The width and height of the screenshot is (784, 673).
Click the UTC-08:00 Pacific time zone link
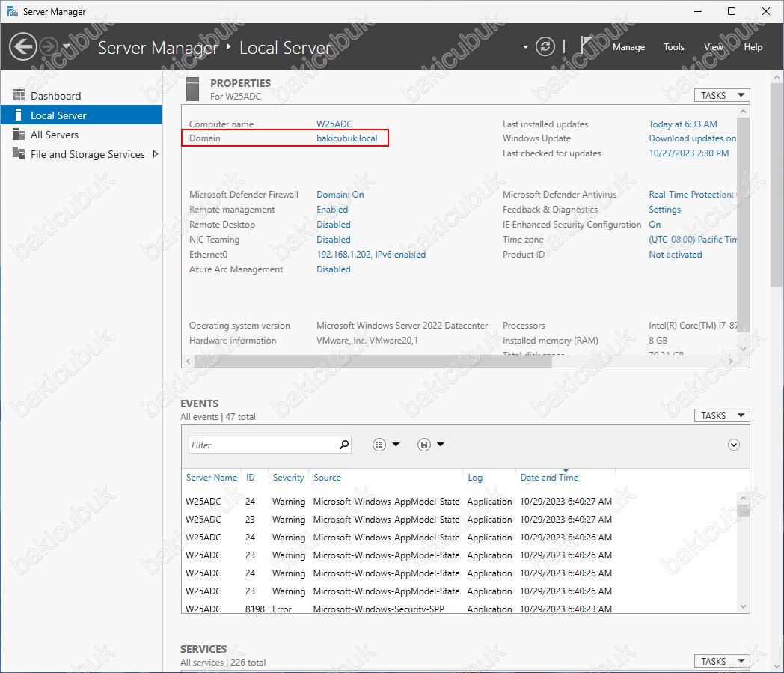(693, 239)
